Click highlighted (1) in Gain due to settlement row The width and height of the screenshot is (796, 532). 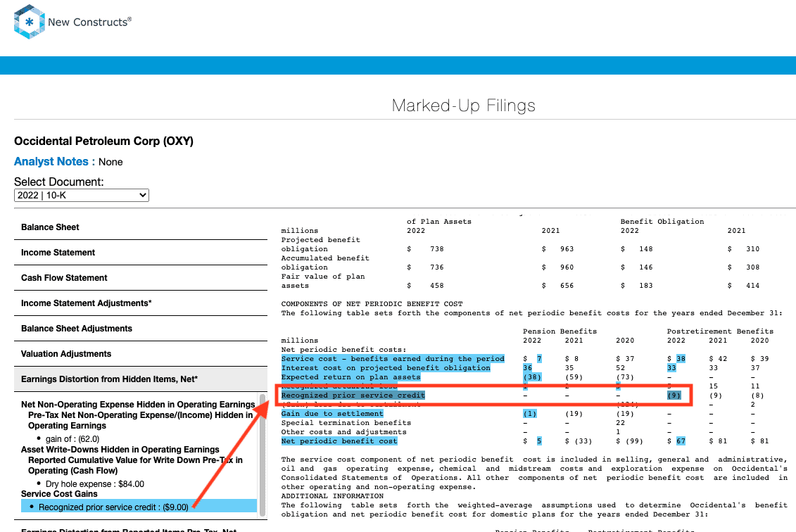pos(530,414)
